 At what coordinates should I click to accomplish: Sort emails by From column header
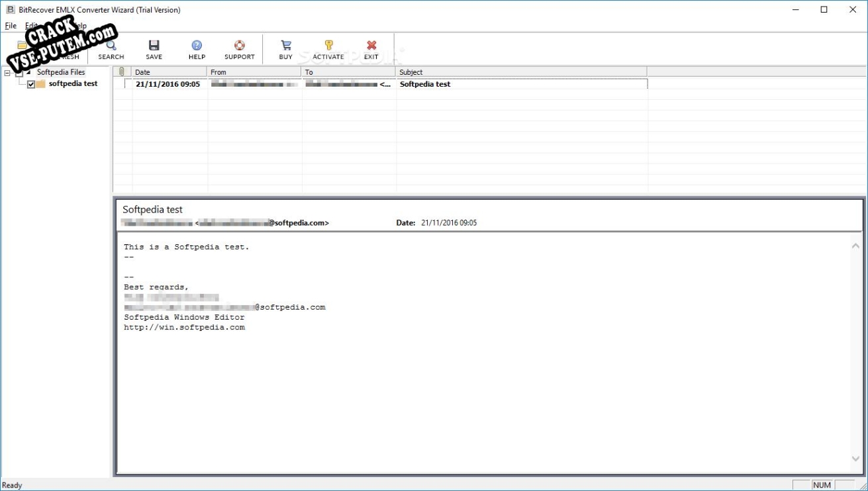pos(254,72)
